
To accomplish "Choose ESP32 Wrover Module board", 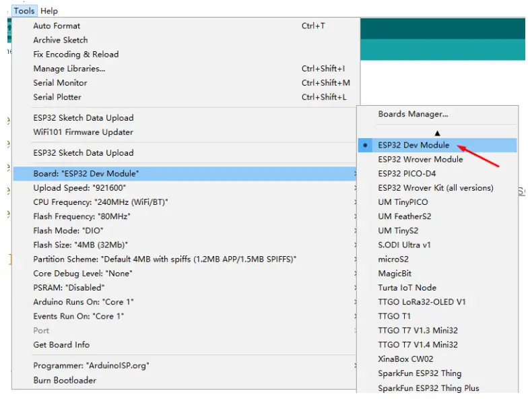I will pos(420,160).
